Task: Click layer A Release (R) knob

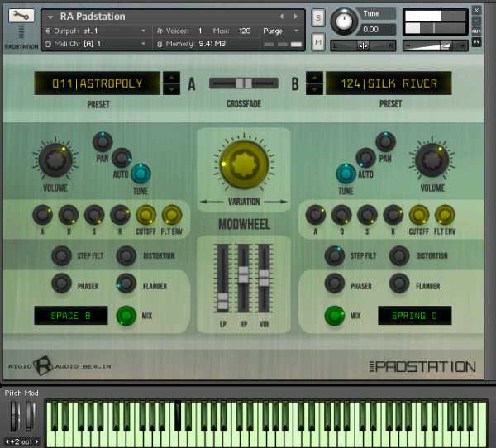Action: coord(120,215)
